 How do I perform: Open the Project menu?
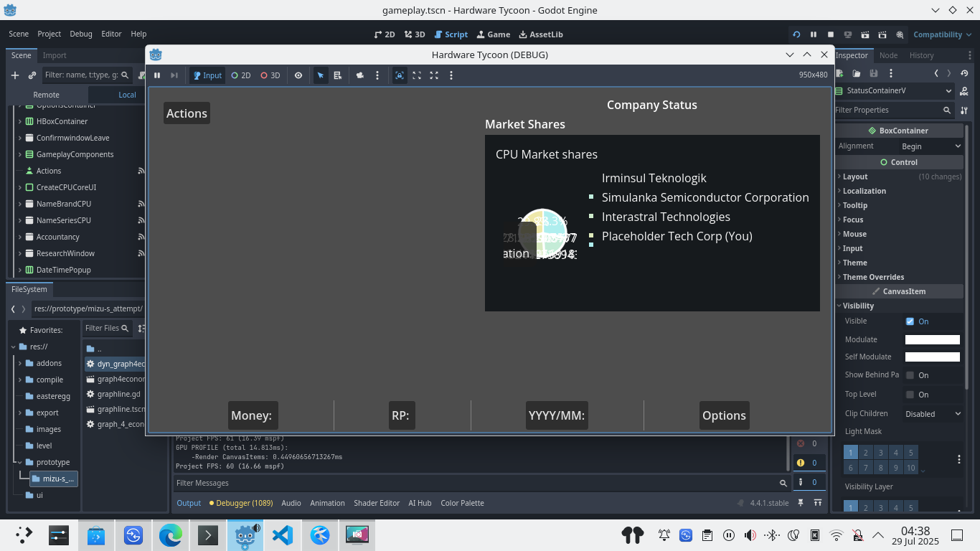(50, 34)
